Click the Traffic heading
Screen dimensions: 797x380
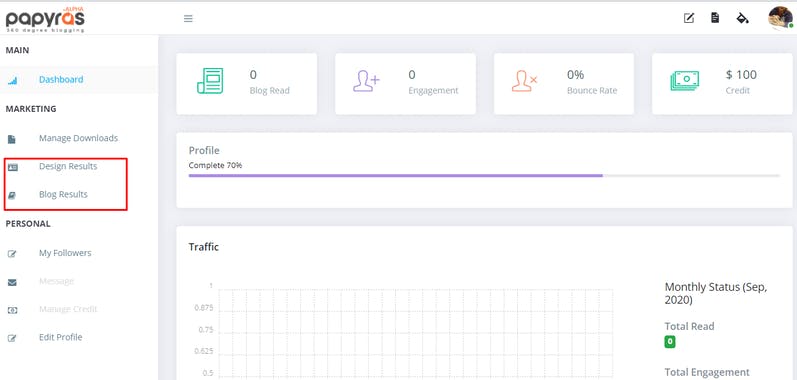[204, 247]
